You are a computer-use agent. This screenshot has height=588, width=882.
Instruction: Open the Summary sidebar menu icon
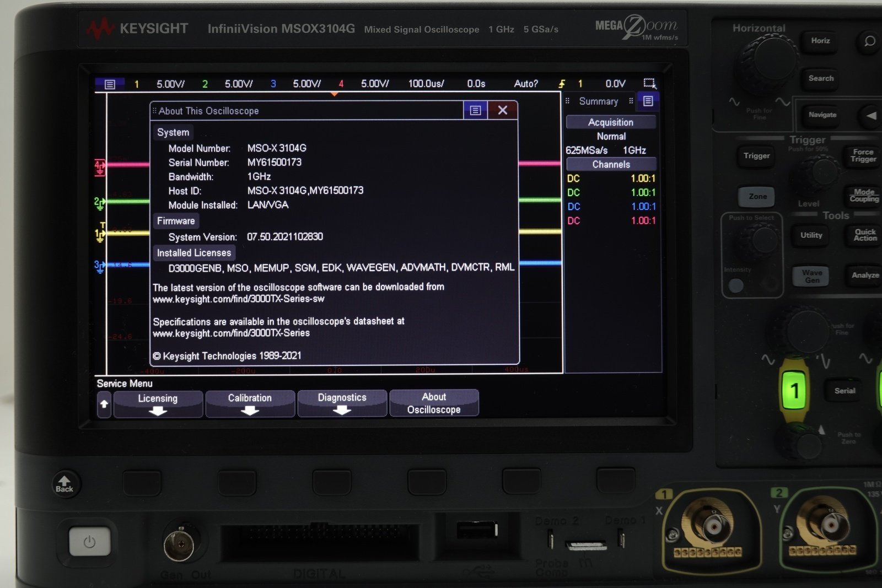[x=648, y=101]
